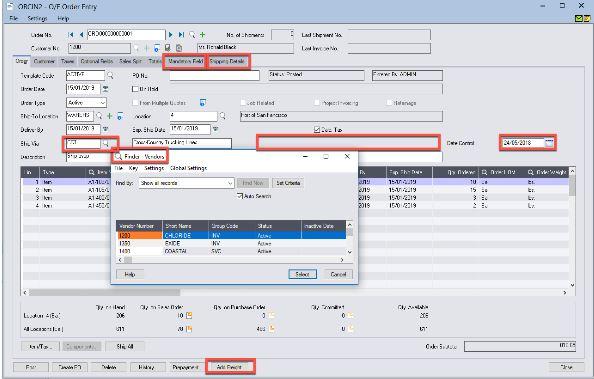This screenshot has width=594, height=379.
Task: Go to next order arrow
Action: 170,34
